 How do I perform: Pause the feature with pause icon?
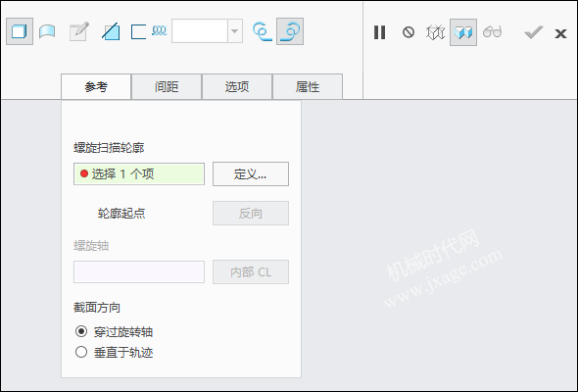(380, 32)
